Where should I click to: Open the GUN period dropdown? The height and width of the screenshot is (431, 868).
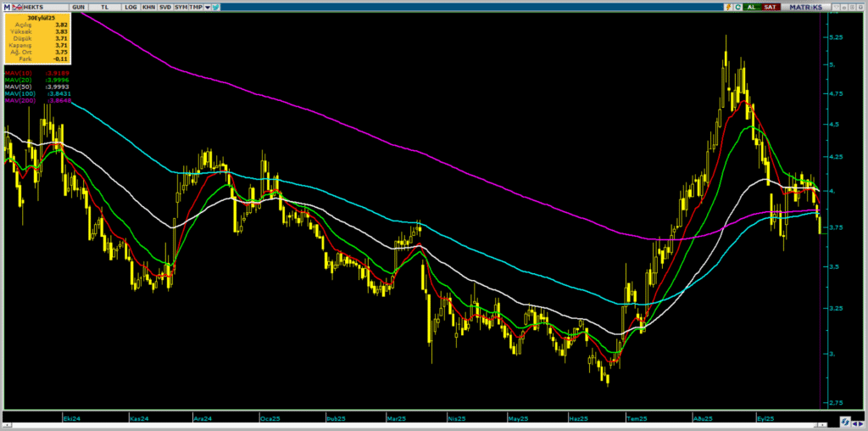point(79,6)
